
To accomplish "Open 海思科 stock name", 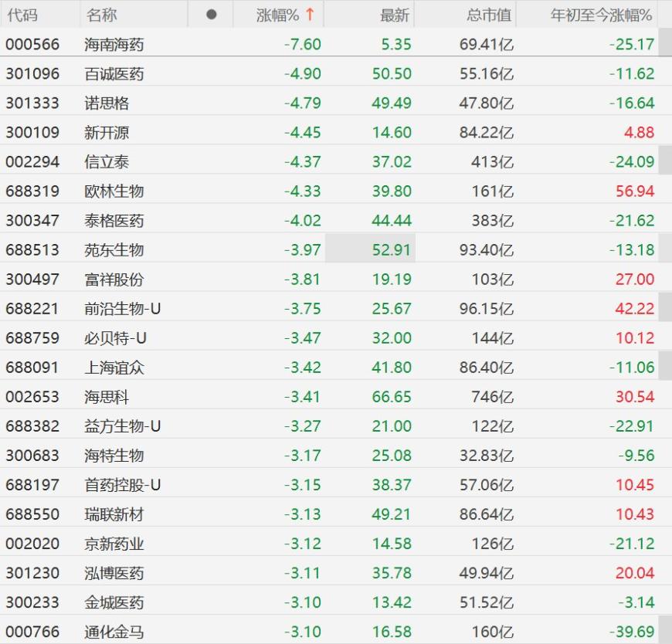I will (107, 397).
